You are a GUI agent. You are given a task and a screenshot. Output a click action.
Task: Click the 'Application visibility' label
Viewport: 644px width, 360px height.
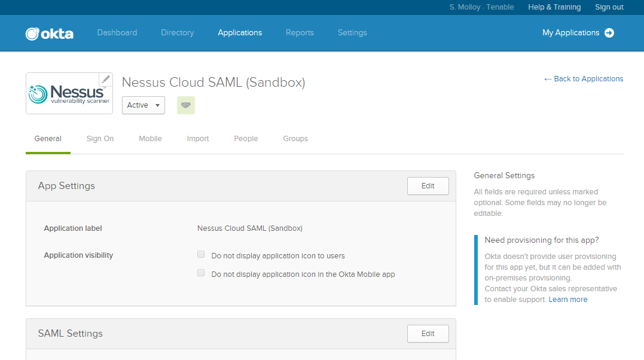click(78, 255)
